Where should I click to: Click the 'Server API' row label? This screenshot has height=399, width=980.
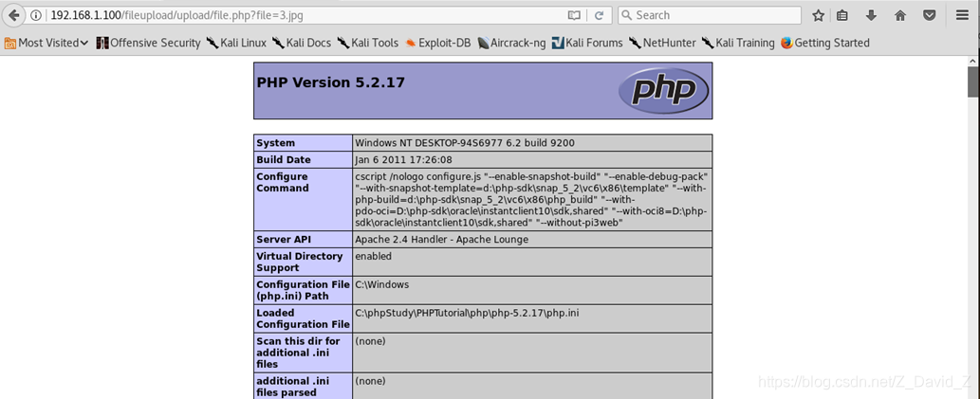tap(283, 239)
